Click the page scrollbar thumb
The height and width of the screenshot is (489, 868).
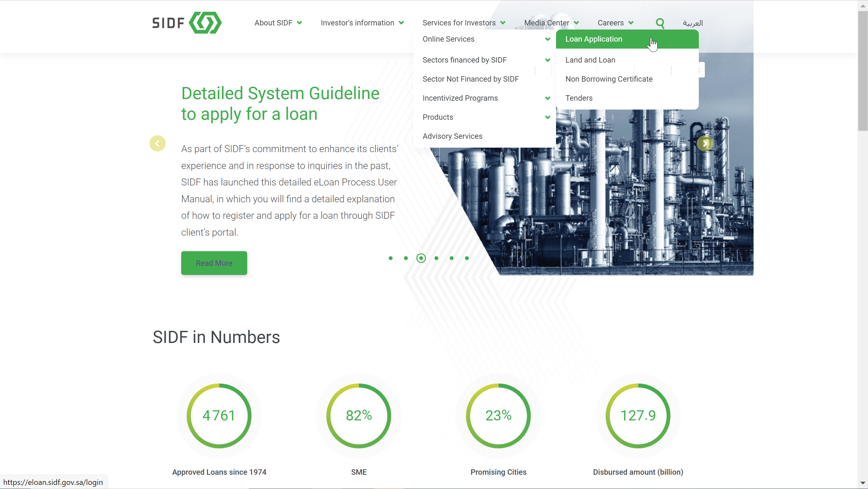(x=863, y=71)
